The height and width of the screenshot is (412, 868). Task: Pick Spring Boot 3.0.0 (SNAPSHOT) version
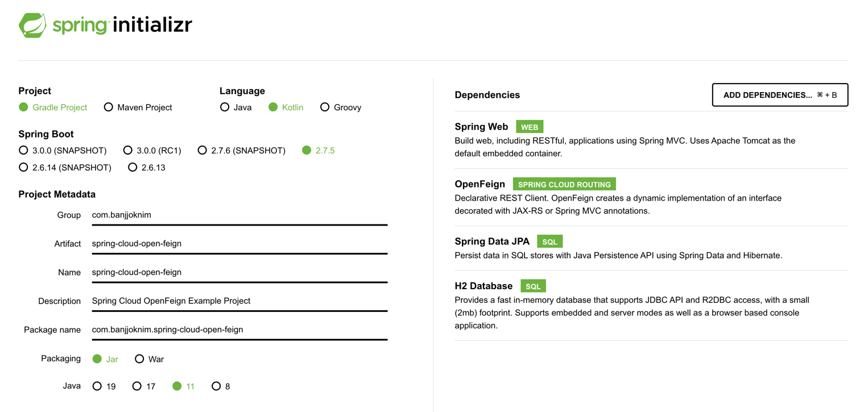[23, 151]
